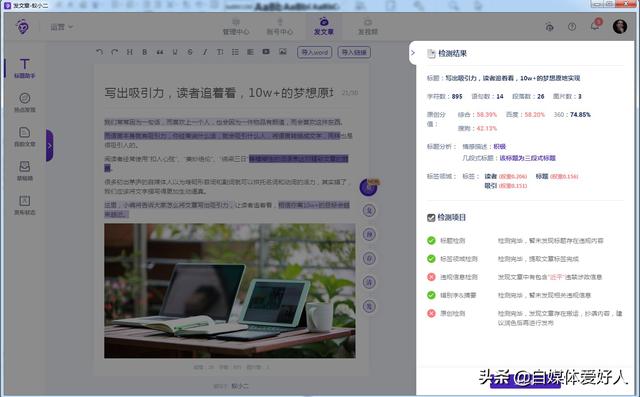
Task: Toggle the 检测项目 checkbox
Action: 431,218
